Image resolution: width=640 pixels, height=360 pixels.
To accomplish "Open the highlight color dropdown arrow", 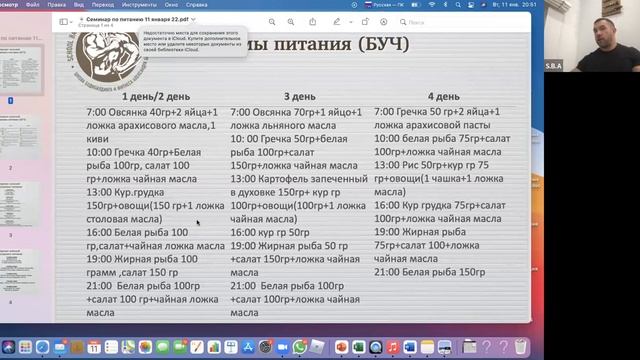I will [351, 22].
